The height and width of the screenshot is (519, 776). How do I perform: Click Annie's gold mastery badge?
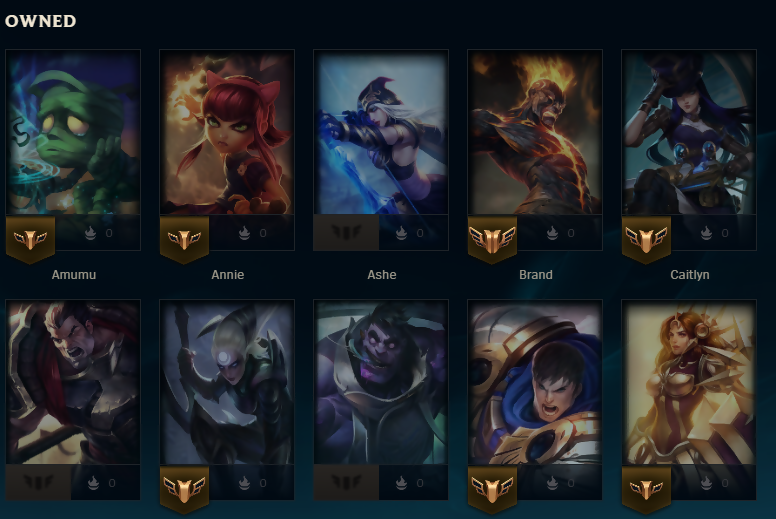(x=184, y=239)
